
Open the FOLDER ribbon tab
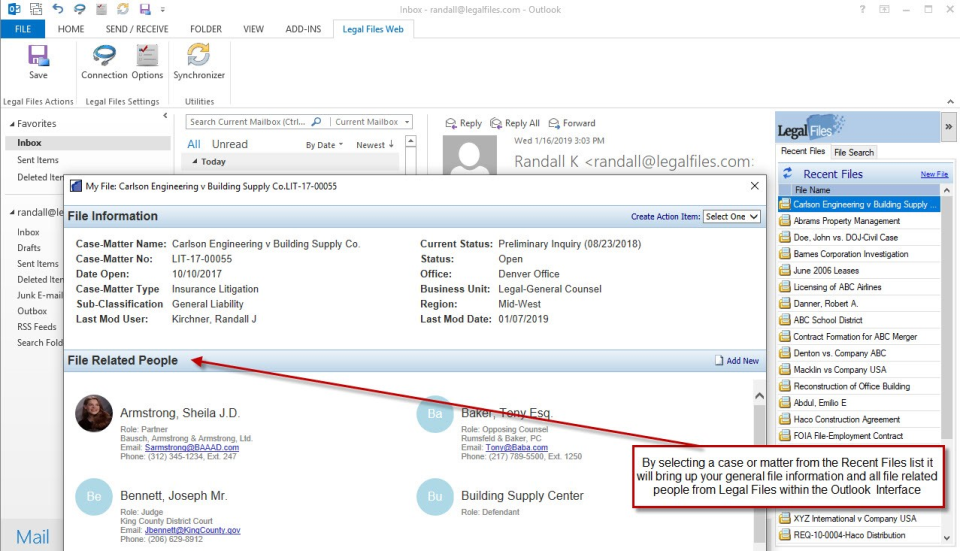(206, 29)
